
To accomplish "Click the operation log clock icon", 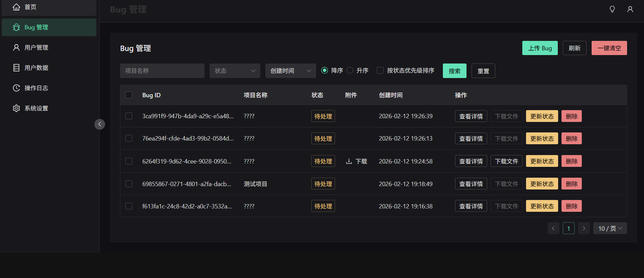I will pos(16,88).
